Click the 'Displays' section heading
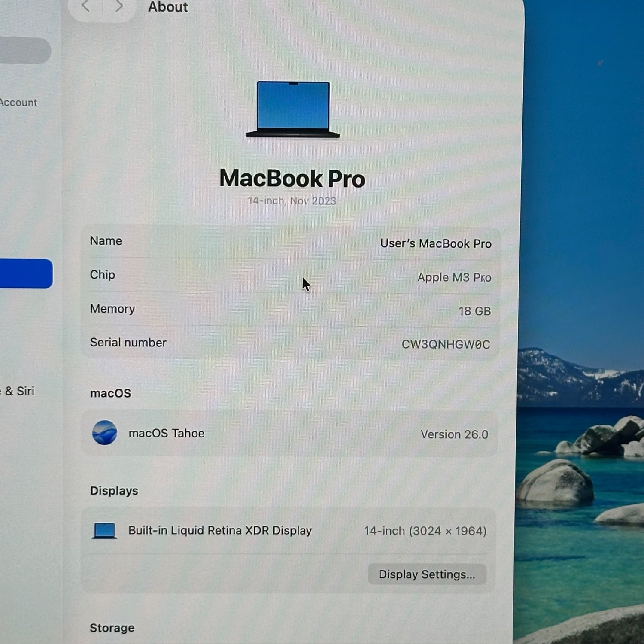 pos(114,491)
